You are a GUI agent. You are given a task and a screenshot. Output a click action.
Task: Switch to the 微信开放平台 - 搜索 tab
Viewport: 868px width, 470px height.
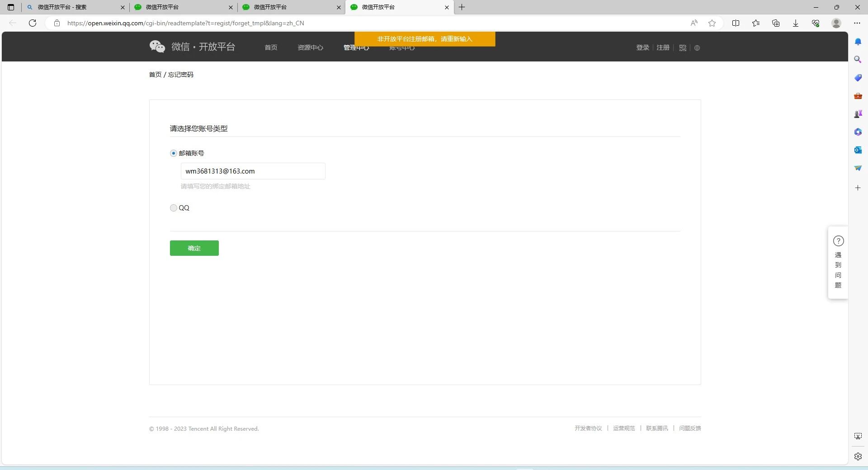pyautogui.click(x=75, y=7)
